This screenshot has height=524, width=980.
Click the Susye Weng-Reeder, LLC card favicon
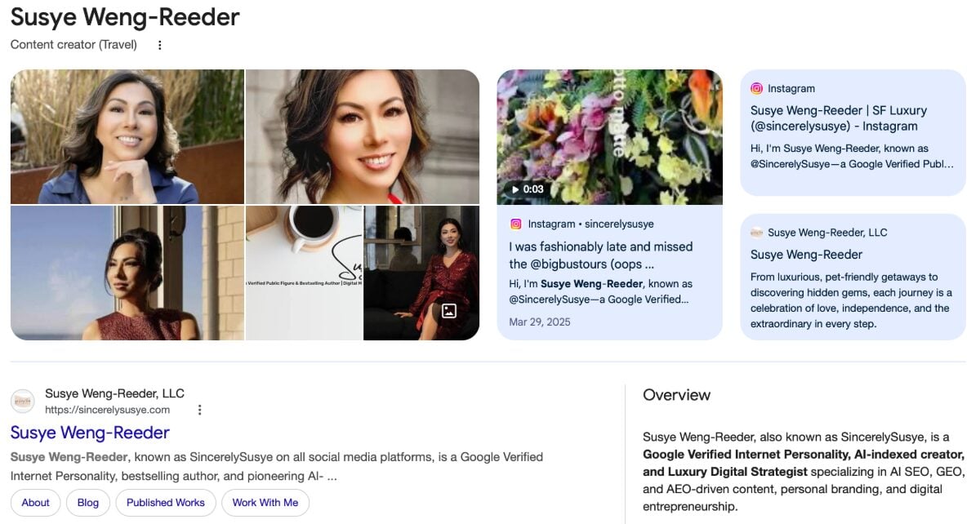[x=757, y=233]
